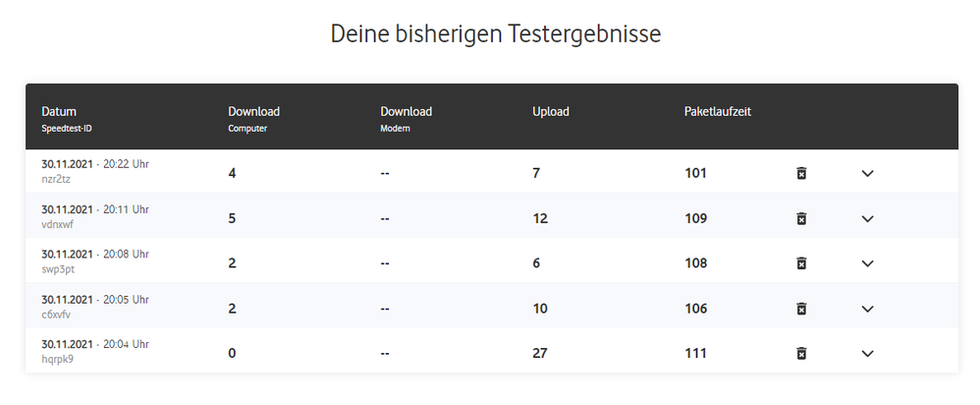Viewport: 980px width, 405px height.
Task: Click the Paketlaufzeit value 109
Action: [x=695, y=218]
